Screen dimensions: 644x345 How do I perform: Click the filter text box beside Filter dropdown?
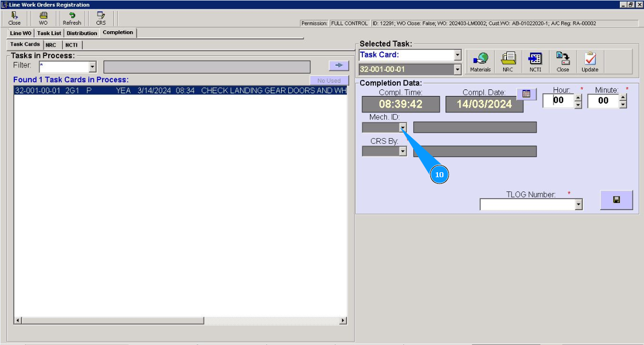(207, 67)
